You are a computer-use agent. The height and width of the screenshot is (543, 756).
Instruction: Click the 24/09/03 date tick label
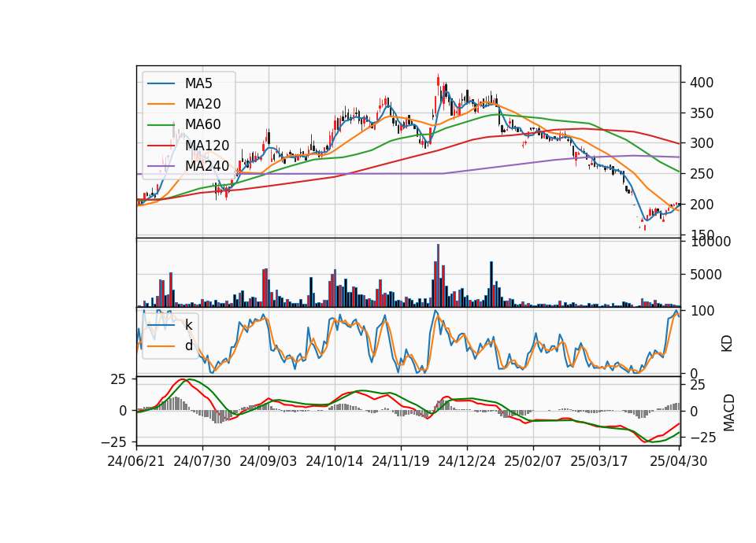[268, 461]
